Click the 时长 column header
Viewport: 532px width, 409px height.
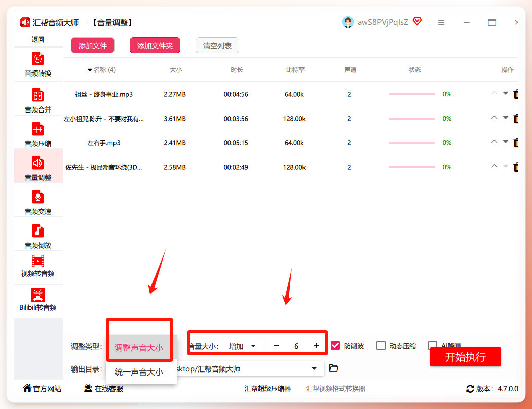click(x=237, y=70)
